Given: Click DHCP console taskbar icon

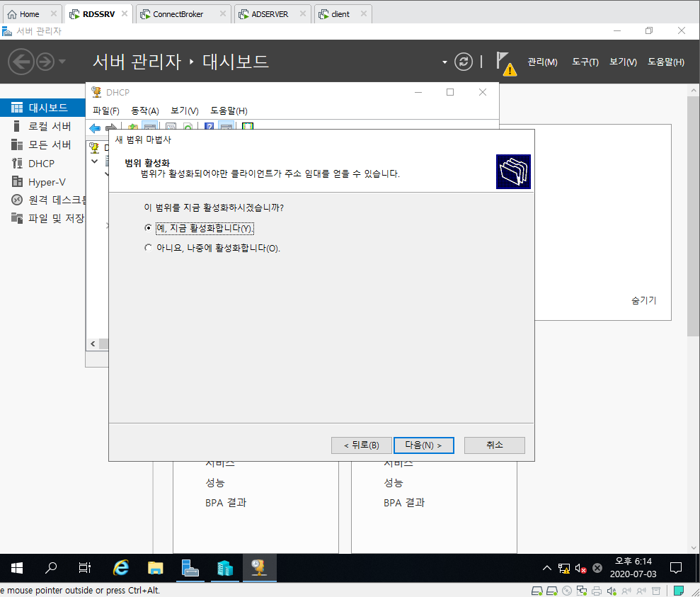Looking at the screenshot, I should coord(259,567).
